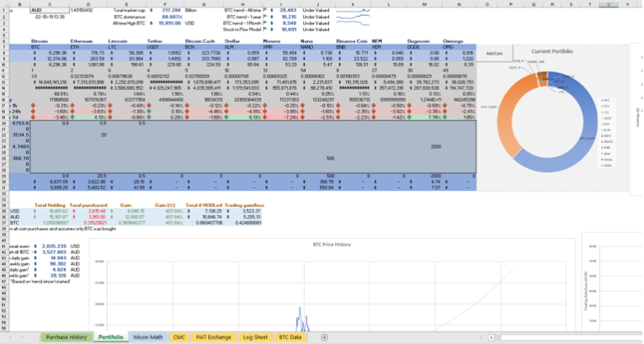
Task: Switch to the Moon Math sheet
Action: pyautogui.click(x=148, y=337)
